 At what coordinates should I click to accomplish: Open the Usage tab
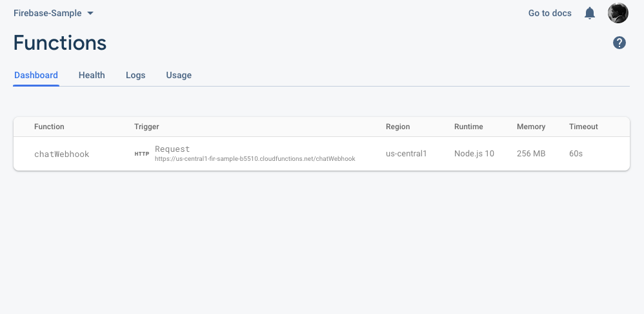[179, 75]
